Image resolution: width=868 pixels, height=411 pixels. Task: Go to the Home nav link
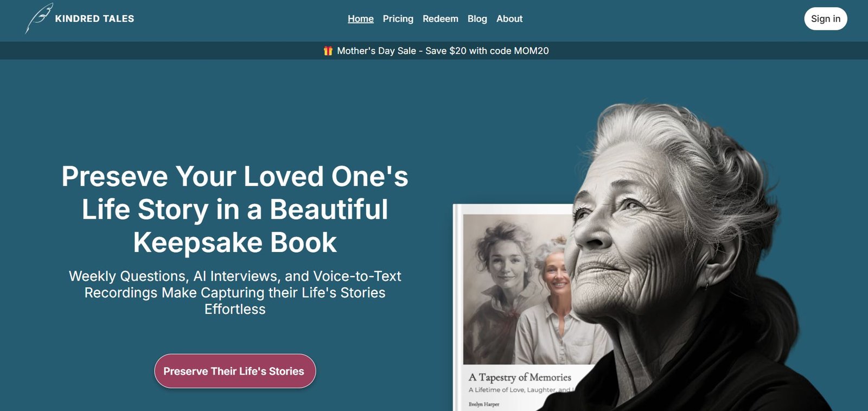[361, 19]
